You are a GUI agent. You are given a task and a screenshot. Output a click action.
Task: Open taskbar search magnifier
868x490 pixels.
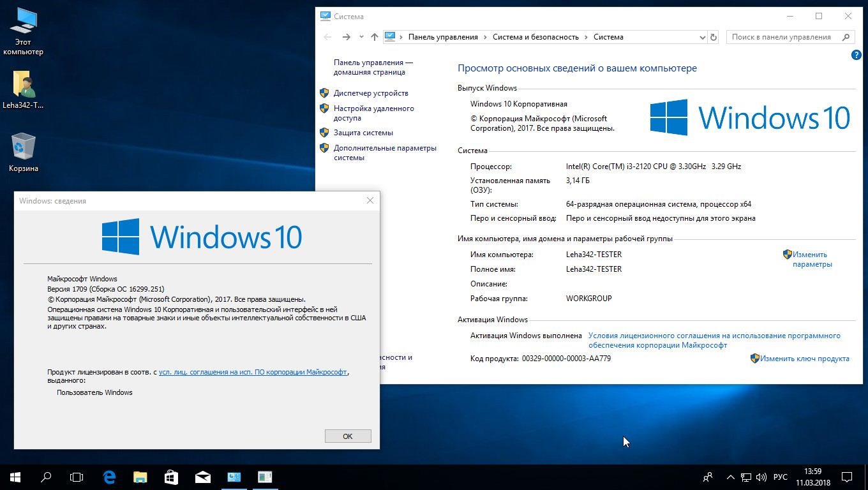click(46, 477)
